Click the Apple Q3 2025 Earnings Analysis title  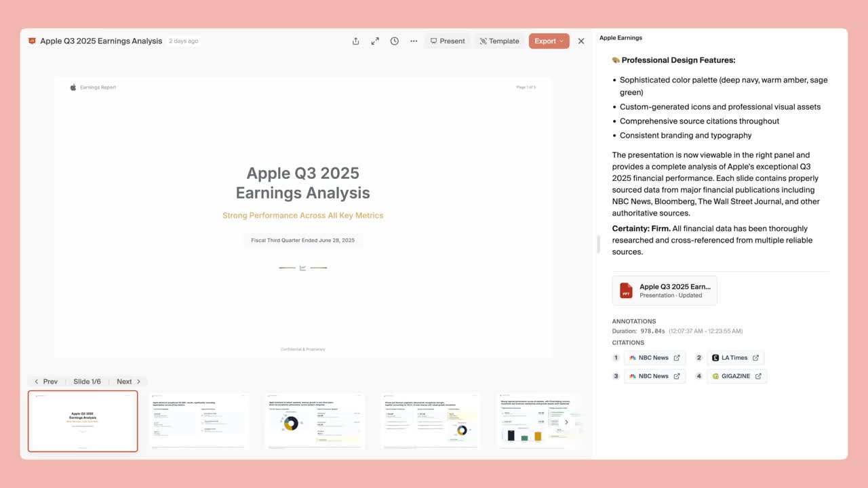pyautogui.click(x=101, y=41)
